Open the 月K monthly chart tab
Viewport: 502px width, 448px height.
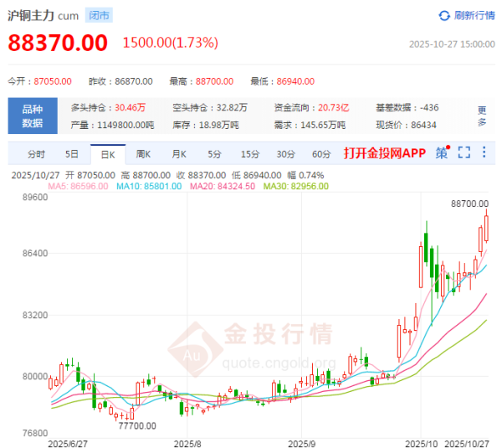click(x=179, y=154)
